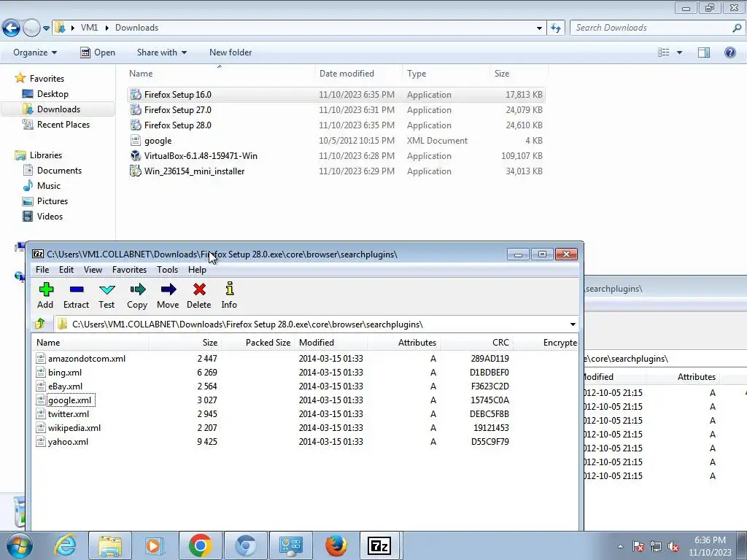
Task: Open the Info tool in 7-Zip
Action: 229,295
